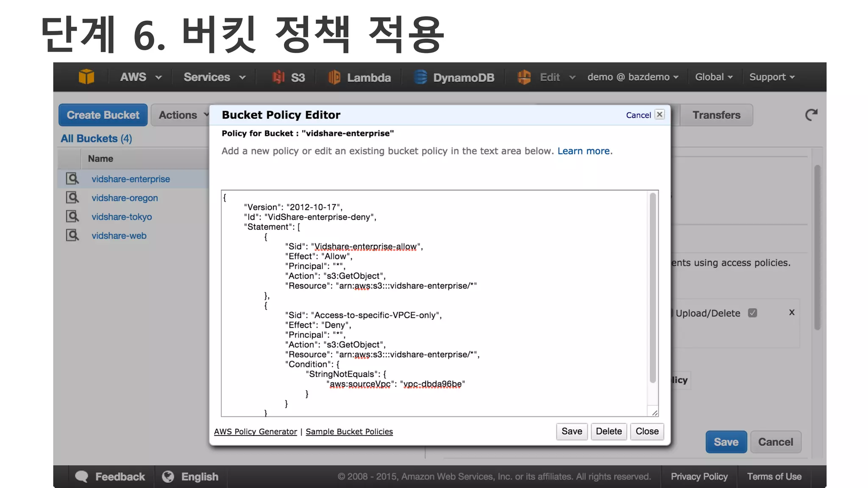Remove the Upload/Delete permission row with x

[x=791, y=313]
